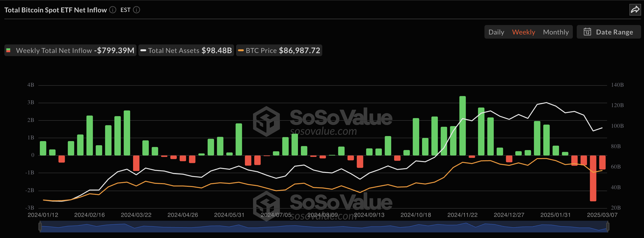Click the info icon next to chart title

(x=112, y=10)
